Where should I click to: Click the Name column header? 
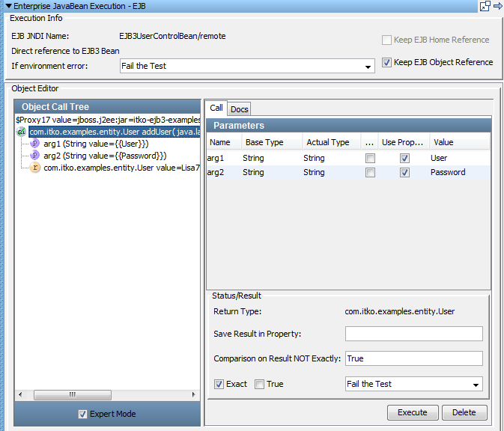[224, 142]
